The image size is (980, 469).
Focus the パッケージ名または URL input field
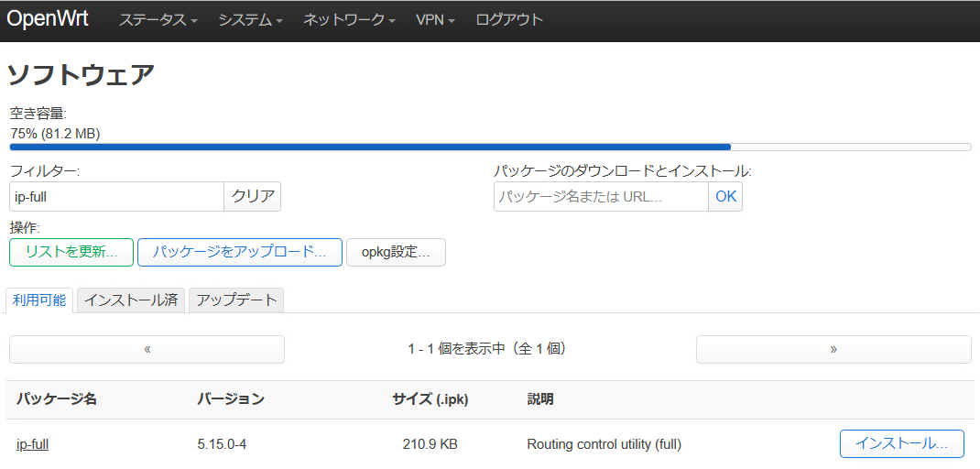tap(601, 197)
